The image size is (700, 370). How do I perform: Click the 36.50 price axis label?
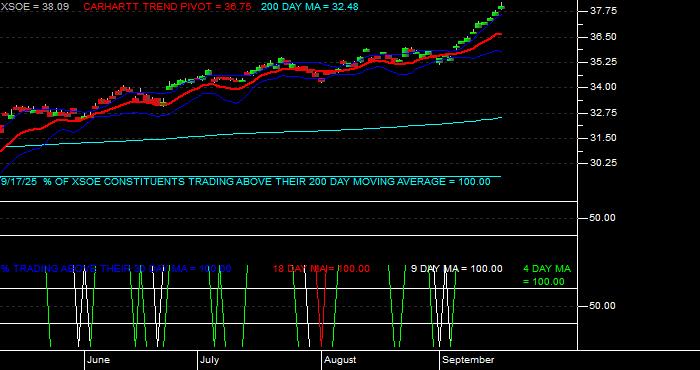click(x=603, y=37)
